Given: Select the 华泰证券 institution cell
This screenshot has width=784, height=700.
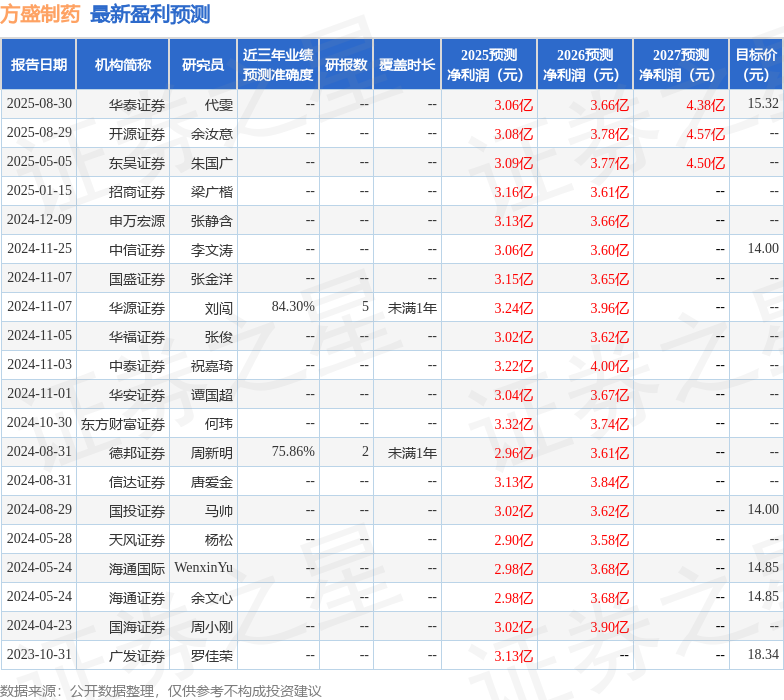Looking at the screenshot, I should pos(137,105).
